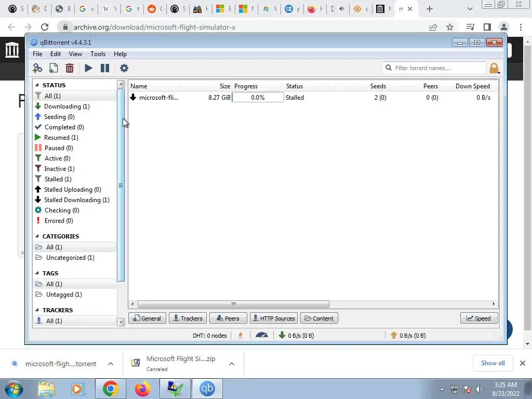Click Add Torrent Link toolbar icon

pos(37,68)
